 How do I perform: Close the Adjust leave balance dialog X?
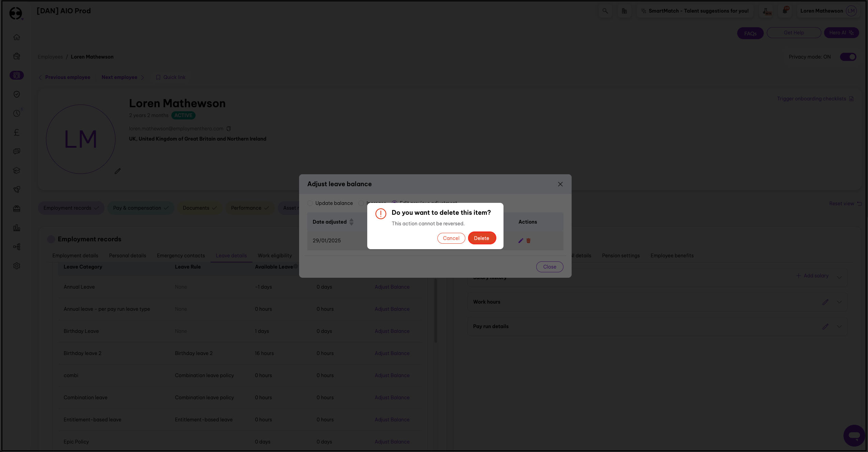coord(560,184)
